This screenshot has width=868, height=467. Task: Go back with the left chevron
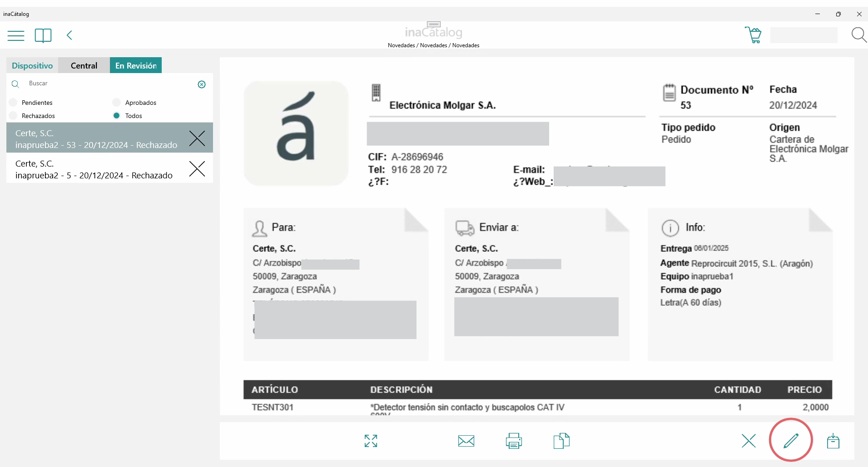tap(69, 35)
